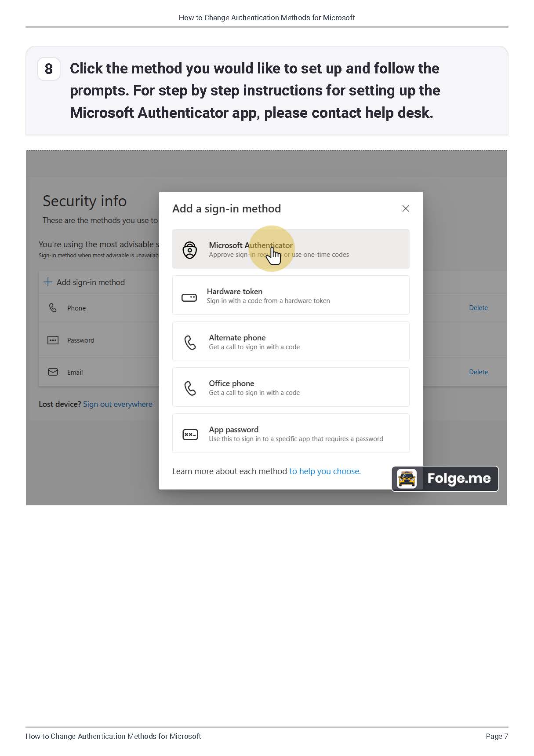
Task: Click the Alternate phone handset icon
Action: [190, 342]
